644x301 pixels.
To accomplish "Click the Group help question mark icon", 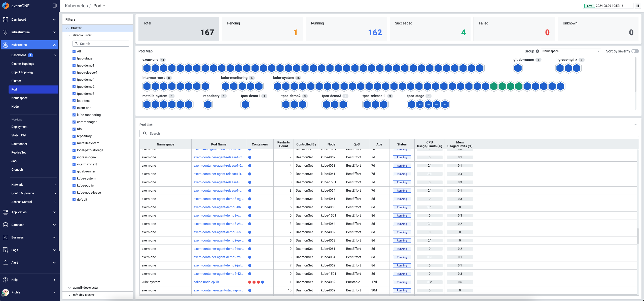I will pos(537,51).
